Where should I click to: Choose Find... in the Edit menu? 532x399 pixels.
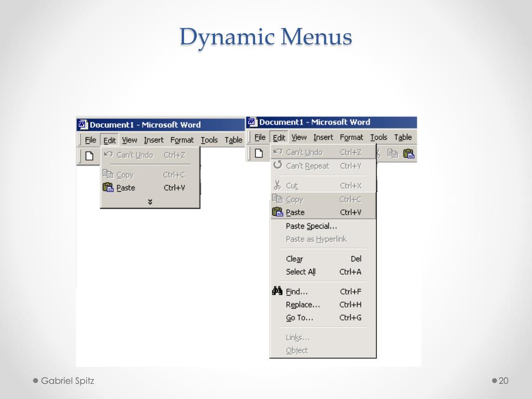[323, 291]
